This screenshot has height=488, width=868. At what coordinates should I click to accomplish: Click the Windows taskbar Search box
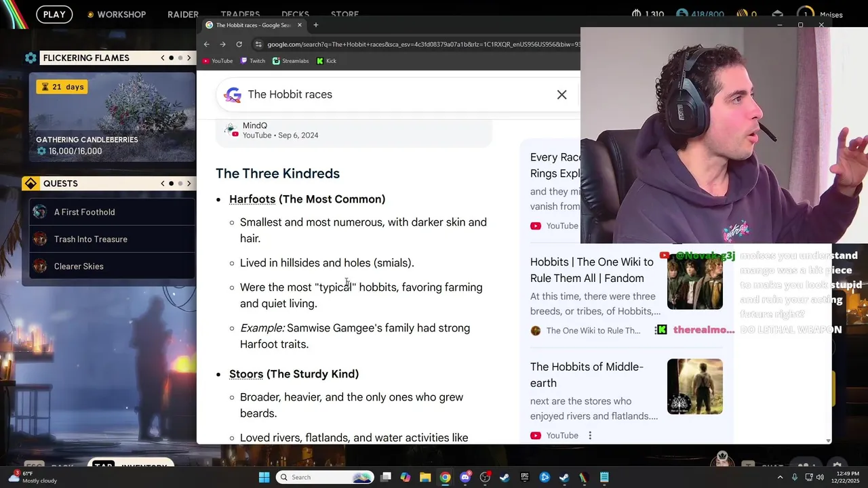coord(325,477)
